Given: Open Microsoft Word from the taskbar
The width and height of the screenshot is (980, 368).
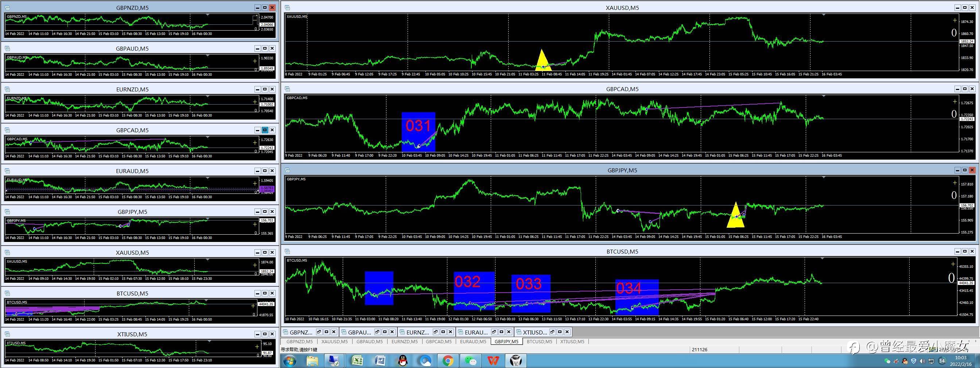Looking at the screenshot, I should 380,360.
